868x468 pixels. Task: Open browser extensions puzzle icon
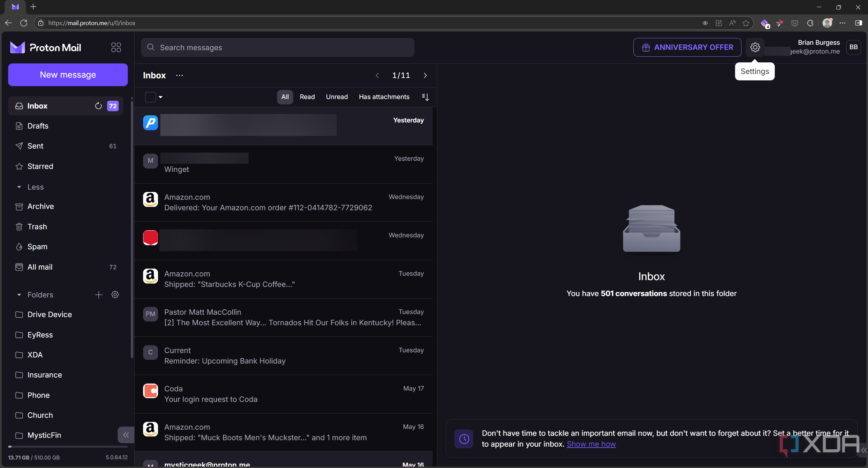(810, 23)
